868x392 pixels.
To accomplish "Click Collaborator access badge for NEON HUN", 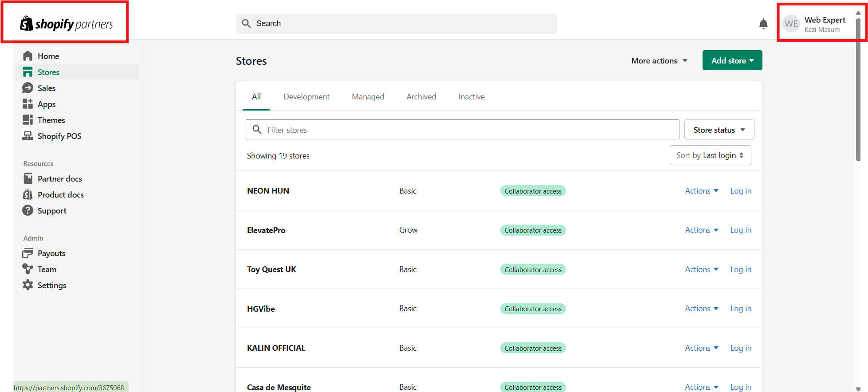I will (533, 191).
